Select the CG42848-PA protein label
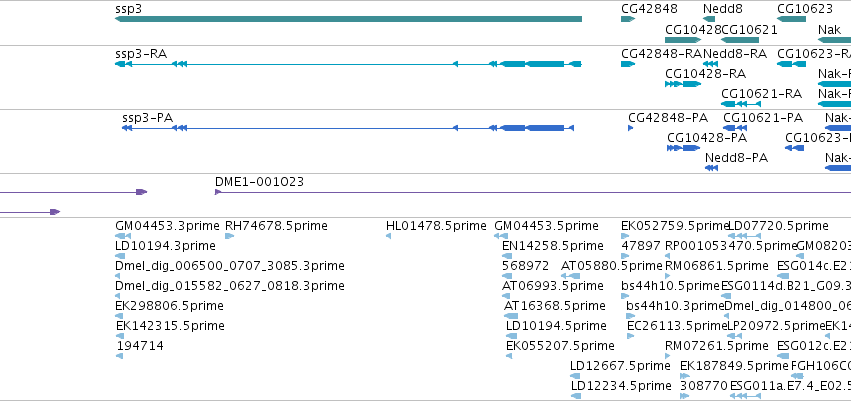Image resolution: width=851 pixels, height=401 pixels. (668, 118)
